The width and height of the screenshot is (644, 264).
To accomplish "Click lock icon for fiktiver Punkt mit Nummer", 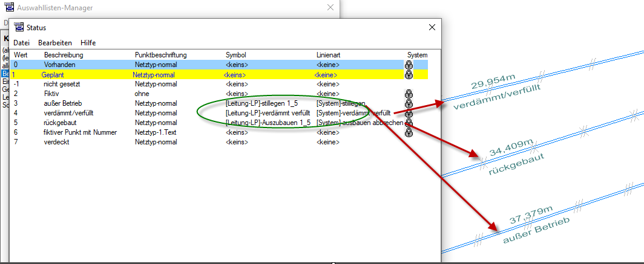I will 409,132.
